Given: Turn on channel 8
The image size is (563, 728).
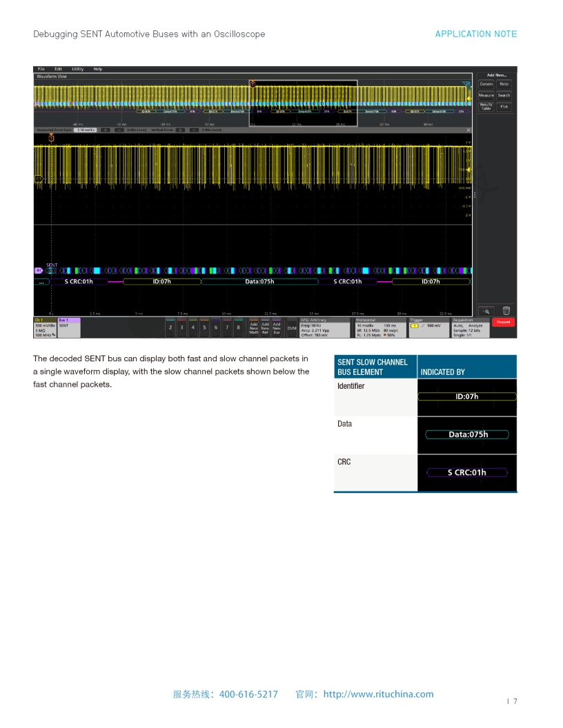Looking at the screenshot, I should [238, 327].
